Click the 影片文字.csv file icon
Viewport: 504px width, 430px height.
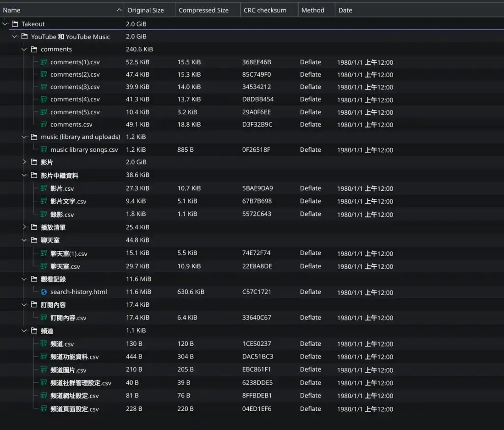pyautogui.click(x=44, y=201)
